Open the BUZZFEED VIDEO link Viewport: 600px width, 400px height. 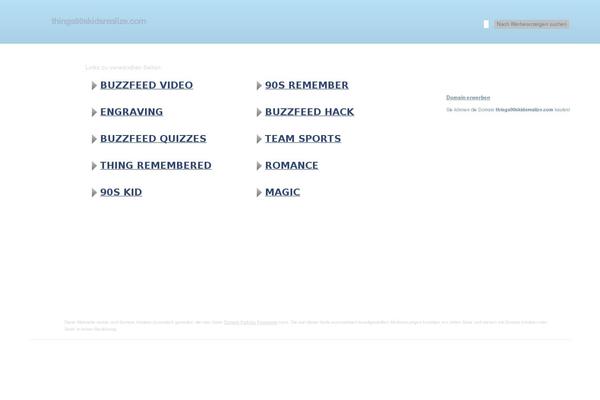coord(147,85)
